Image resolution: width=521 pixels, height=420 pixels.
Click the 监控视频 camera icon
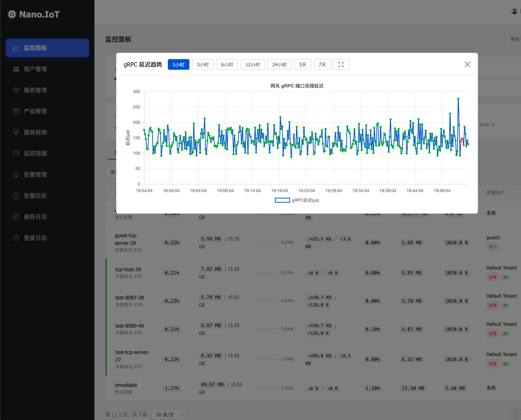click(16, 153)
